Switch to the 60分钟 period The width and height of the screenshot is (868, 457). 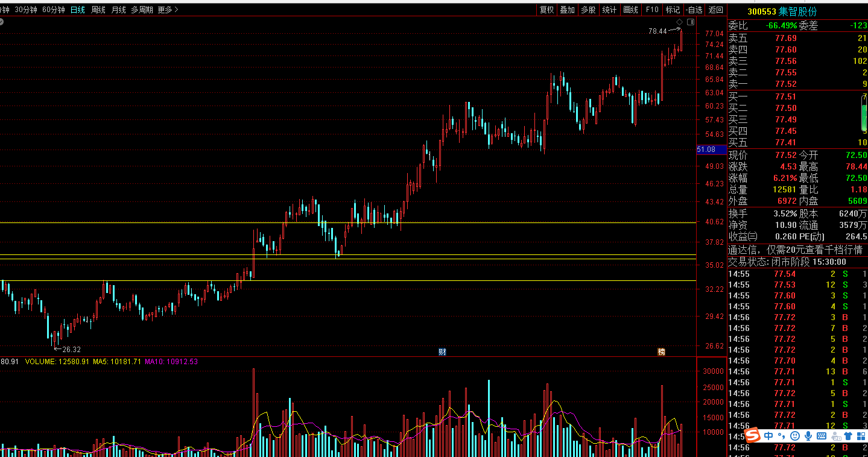[x=53, y=10]
